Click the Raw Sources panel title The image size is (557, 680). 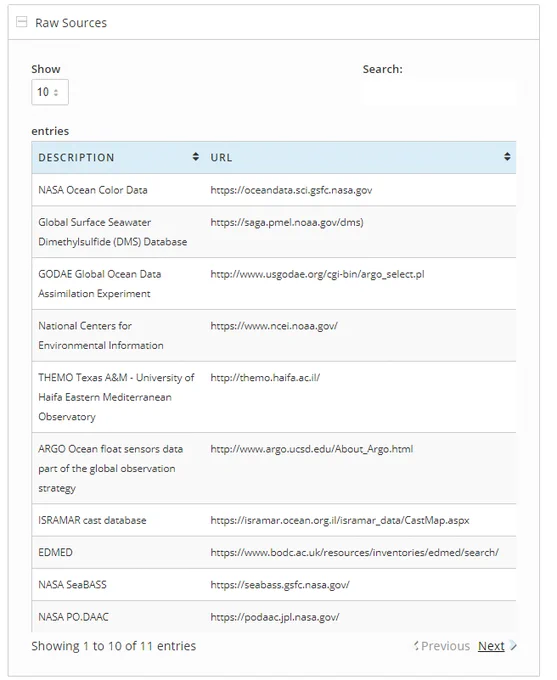point(71,23)
